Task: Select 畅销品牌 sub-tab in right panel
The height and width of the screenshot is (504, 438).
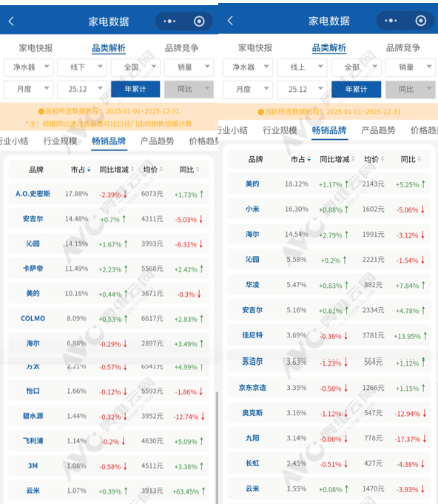Action: pyautogui.click(x=329, y=130)
